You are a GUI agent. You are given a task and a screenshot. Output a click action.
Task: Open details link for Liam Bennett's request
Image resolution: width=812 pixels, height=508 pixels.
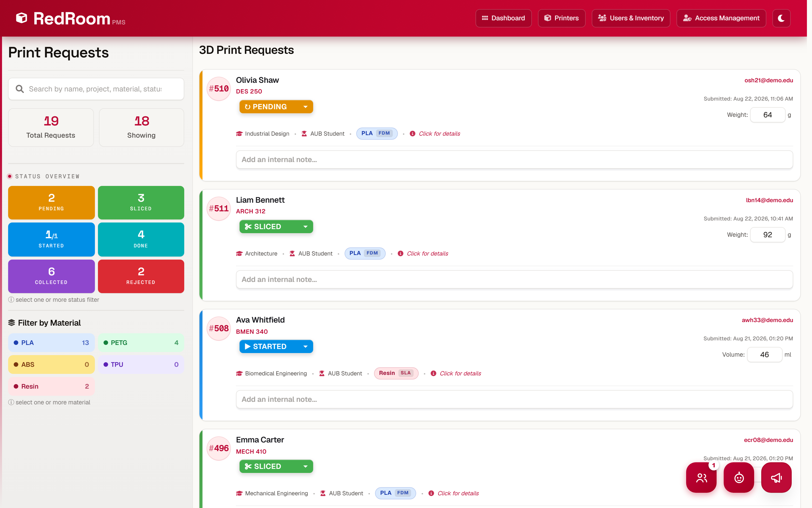(x=428, y=254)
